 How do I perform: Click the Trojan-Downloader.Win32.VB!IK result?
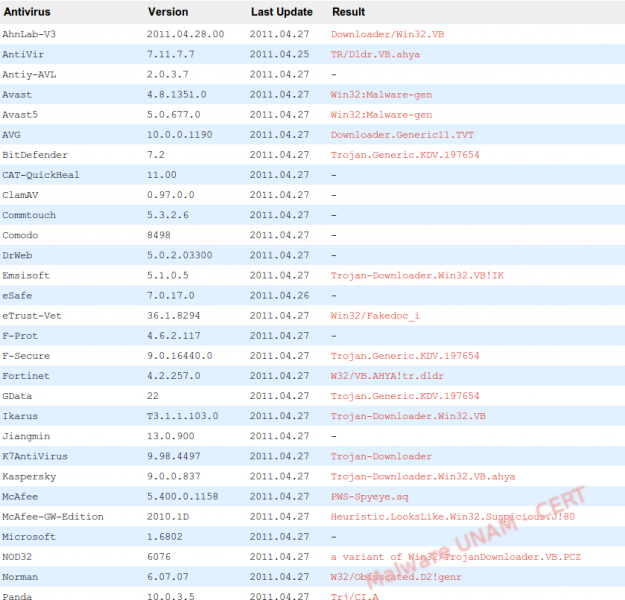(x=417, y=275)
